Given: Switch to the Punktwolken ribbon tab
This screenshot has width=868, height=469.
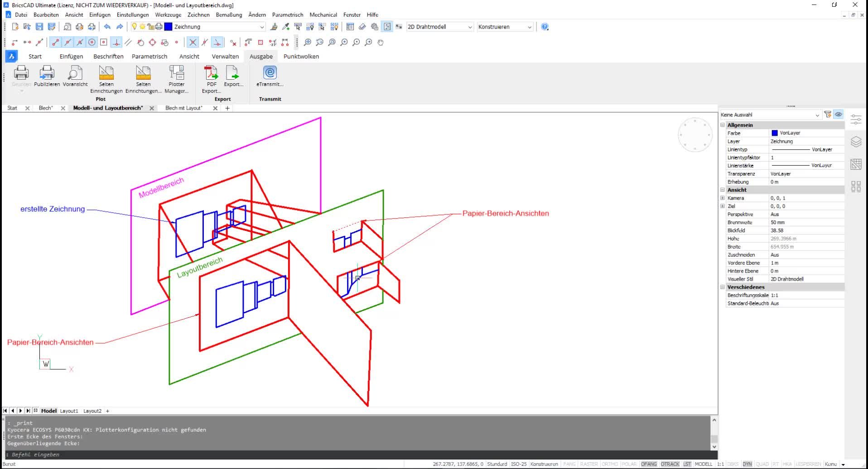Looking at the screenshot, I should pos(301,56).
